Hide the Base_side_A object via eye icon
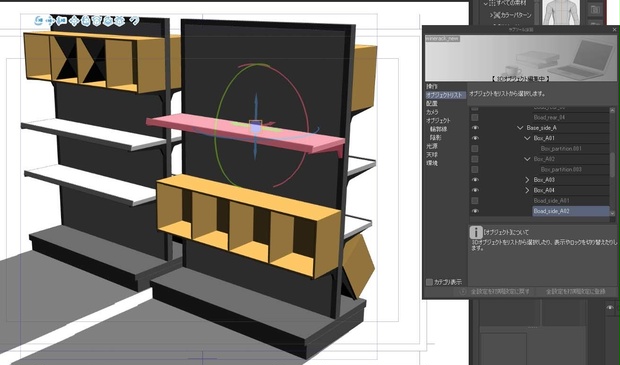 (x=475, y=128)
